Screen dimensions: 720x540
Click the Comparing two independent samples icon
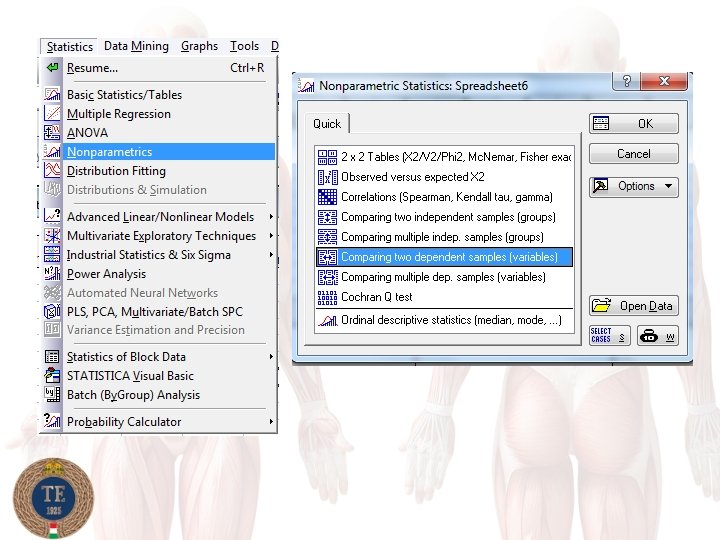(x=327, y=217)
